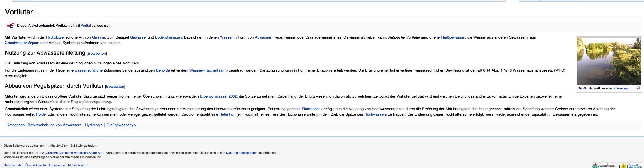This screenshot has height=168, width=644.
Task: Open the Elbehochwasser 2002 article link
Action: coord(218,96)
